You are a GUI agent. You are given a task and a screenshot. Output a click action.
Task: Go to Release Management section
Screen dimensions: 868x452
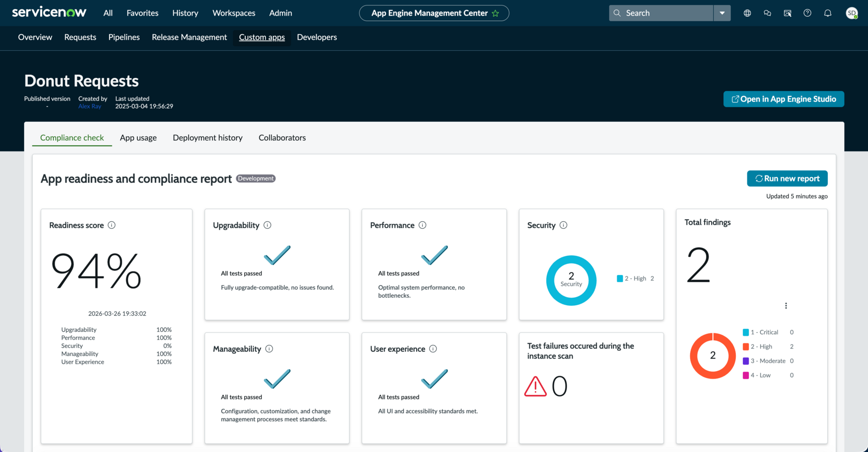click(x=189, y=37)
